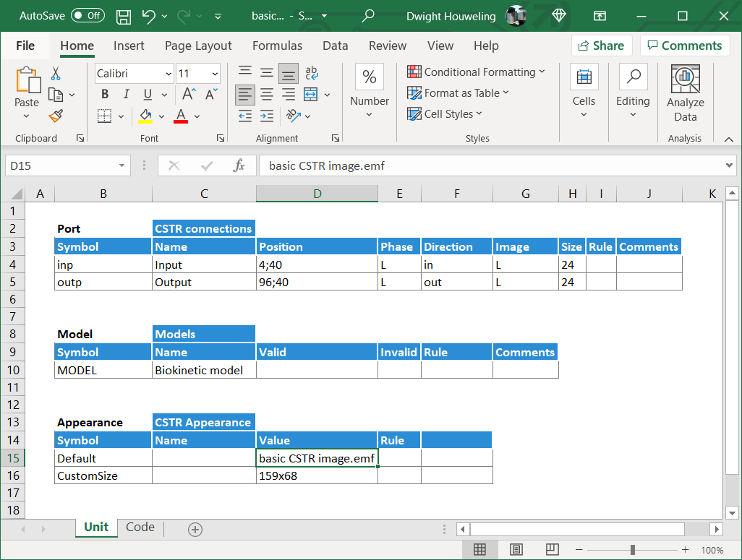Click the zoom slider handle

[x=633, y=550]
